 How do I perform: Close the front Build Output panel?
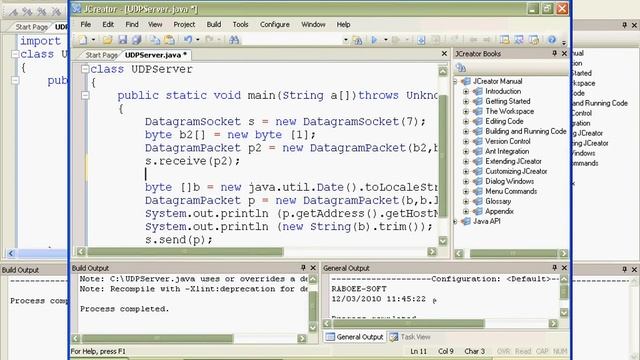coord(313,268)
